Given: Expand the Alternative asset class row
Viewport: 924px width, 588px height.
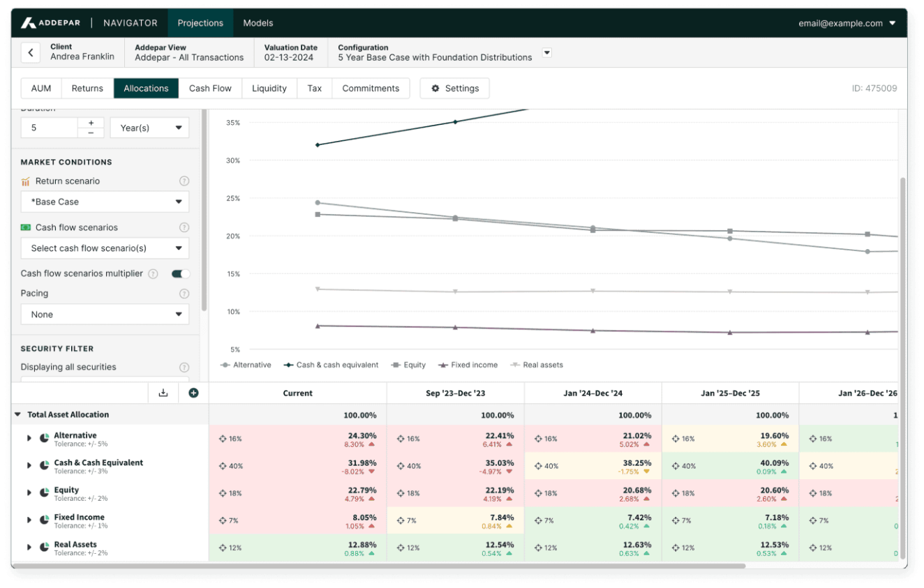Looking at the screenshot, I should pyautogui.click(x=29, y=439).
